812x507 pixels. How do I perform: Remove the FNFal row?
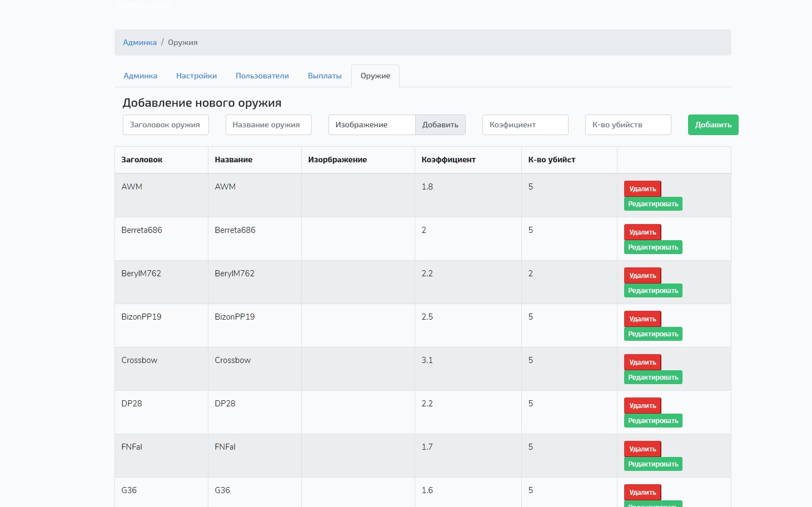click(642, 449)
